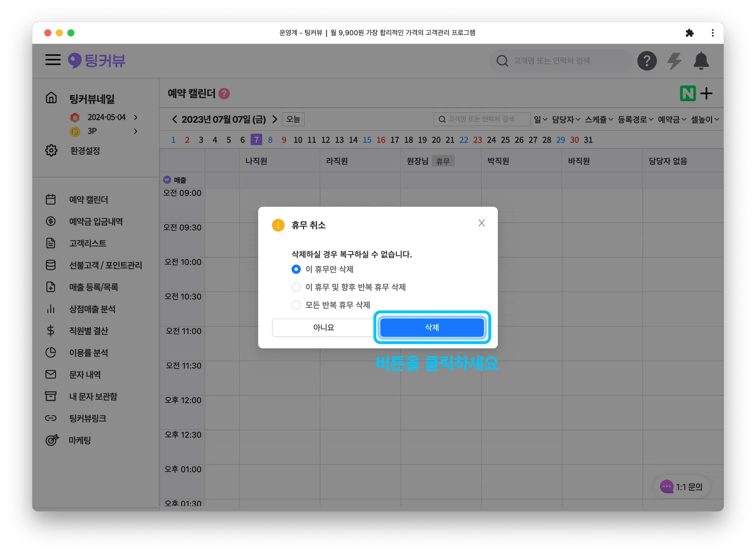Go to 상점매출 분석 menu item
The height and width of the screenshot is (554, 756).
92,309
